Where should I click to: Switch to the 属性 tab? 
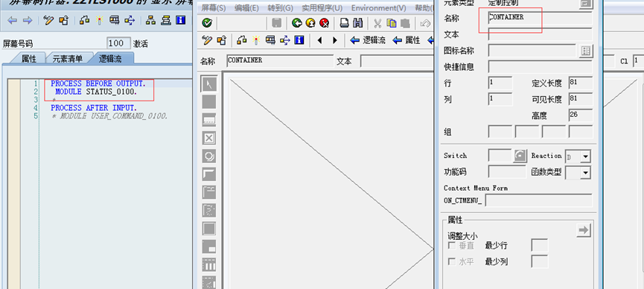[29, 59]
